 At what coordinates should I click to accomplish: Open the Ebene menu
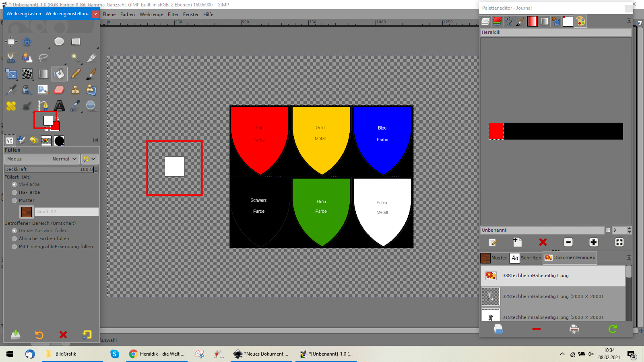[109, 14]
